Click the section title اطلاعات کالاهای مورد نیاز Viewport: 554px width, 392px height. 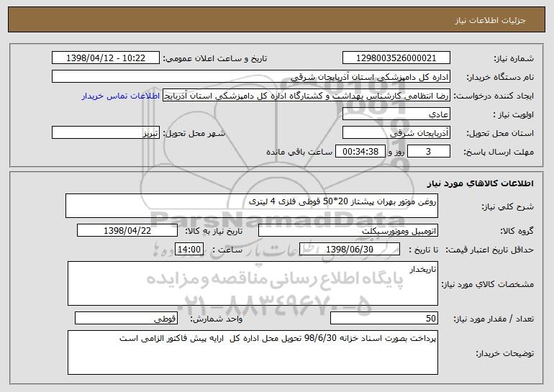tap(480, 183)
